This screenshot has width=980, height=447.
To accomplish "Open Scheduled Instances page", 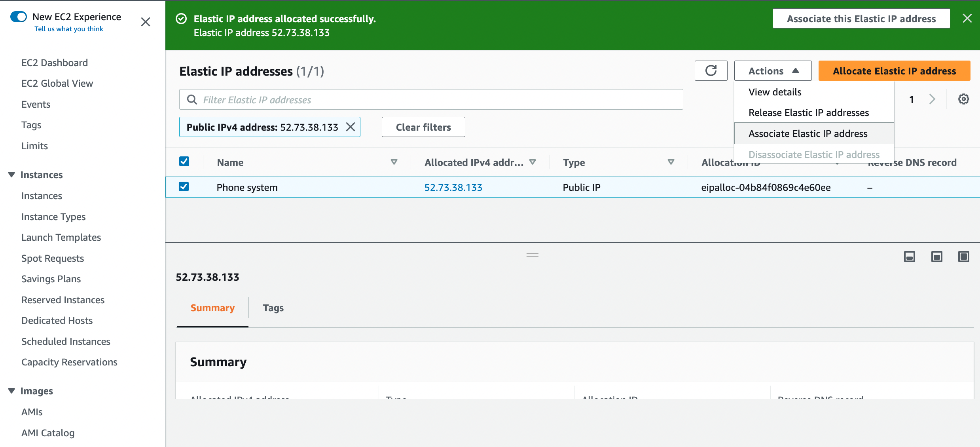I will [66, 341].
